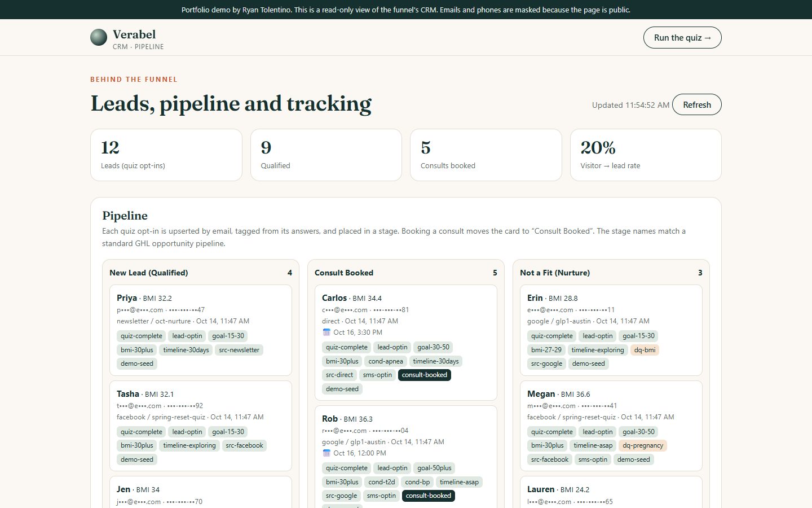Select the Leads (quiz opt-ins) stat card
This screenshot has width=812, height=508.
click(166, 155)
